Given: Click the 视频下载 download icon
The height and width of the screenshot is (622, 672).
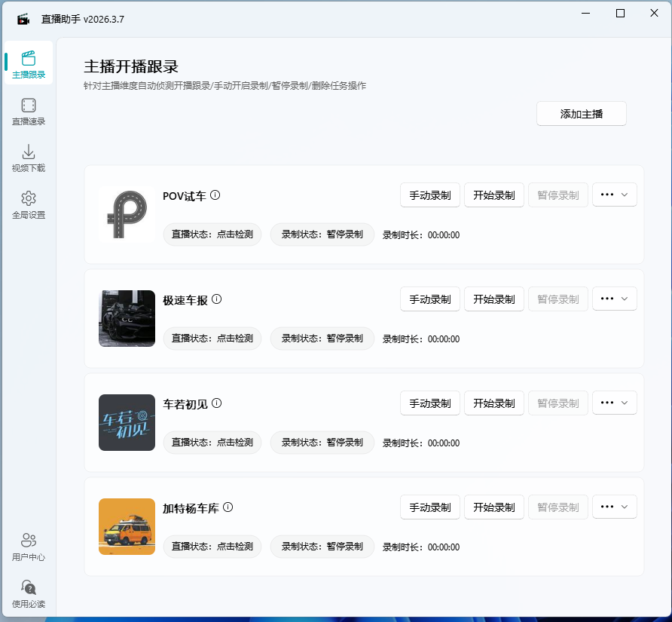Looking at the screenshot, I should click(x=28, y=152).
